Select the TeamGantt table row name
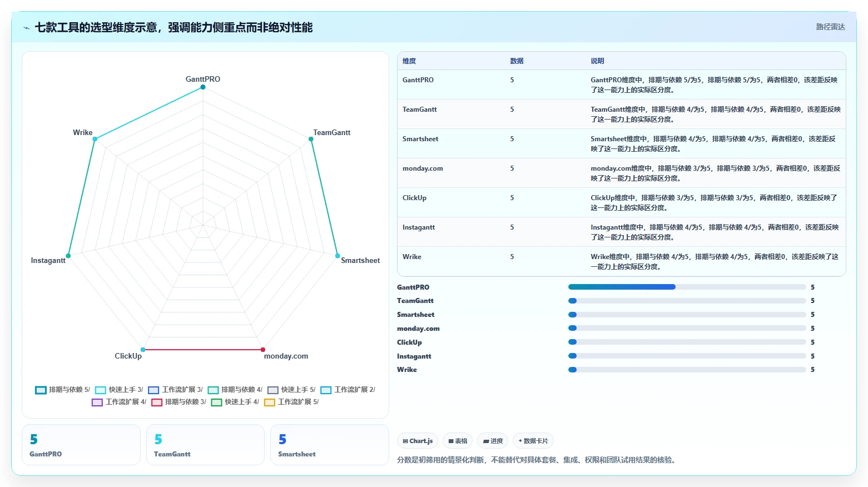The height and width of the screenshot is (487, 868). (420, 110)
